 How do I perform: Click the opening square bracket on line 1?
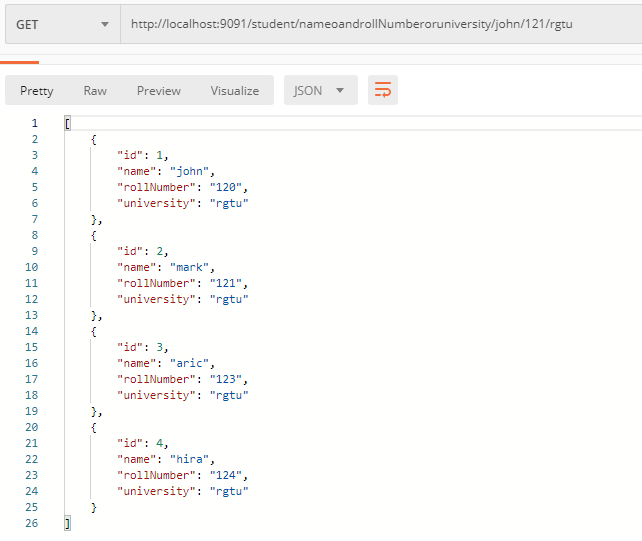pyautogui.click(x=67, y=123)
